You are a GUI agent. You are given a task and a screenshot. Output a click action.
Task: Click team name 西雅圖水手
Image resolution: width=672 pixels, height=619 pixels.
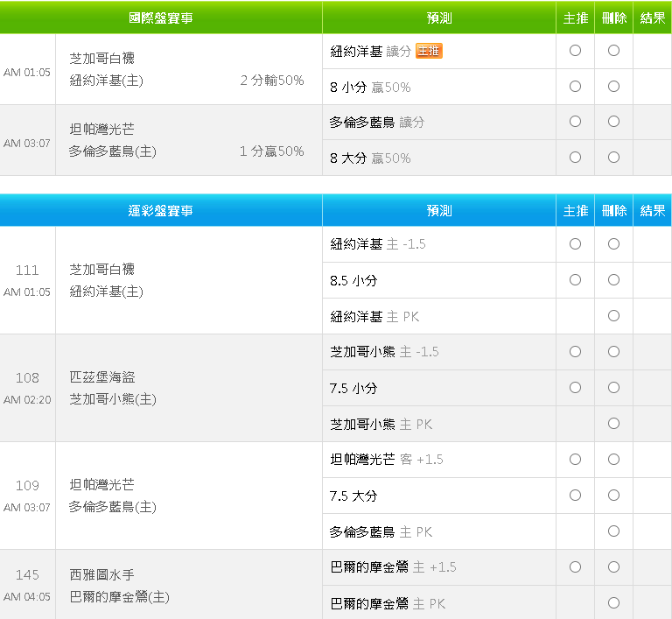click(102, 574)
